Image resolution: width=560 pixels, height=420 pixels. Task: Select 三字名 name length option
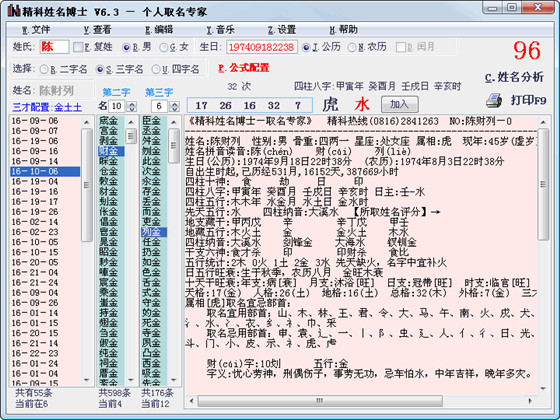120,69
